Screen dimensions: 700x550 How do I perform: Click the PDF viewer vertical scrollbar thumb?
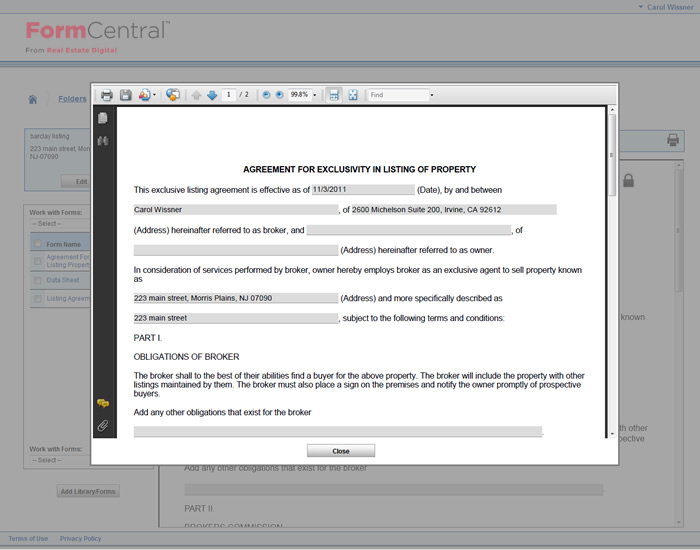coord(612,154)
